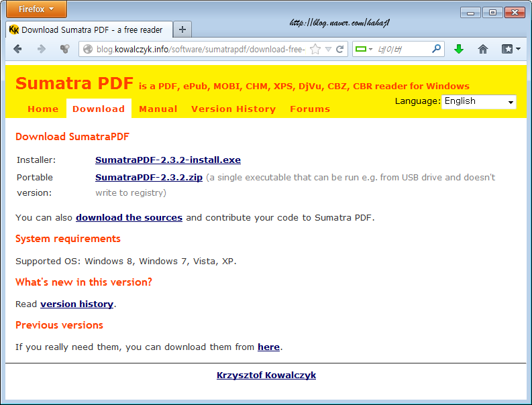Image resolution: width=532 pixels, height=405 pixels.
Task: Click the Download SumatraPDF heading
Action: pyautogui.click(x=72, y=137)
